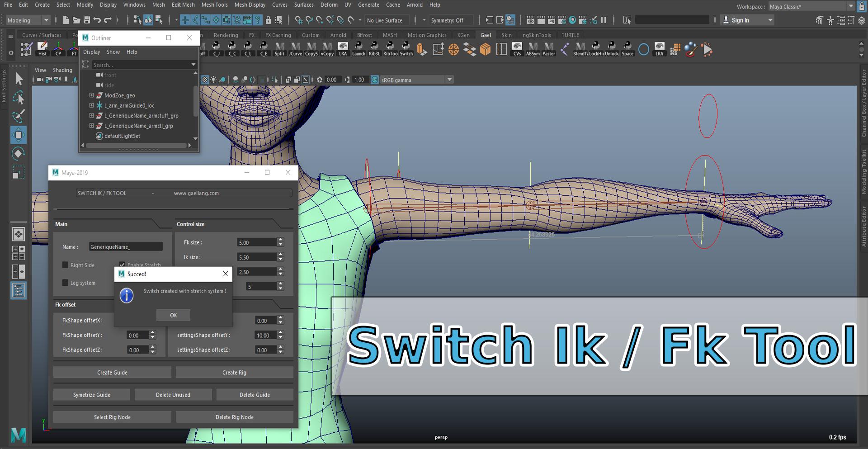The width and height of the screenshot is (868, 449).
Task: Open the Mesh Tools menu
Action: [x=214, y=5]
